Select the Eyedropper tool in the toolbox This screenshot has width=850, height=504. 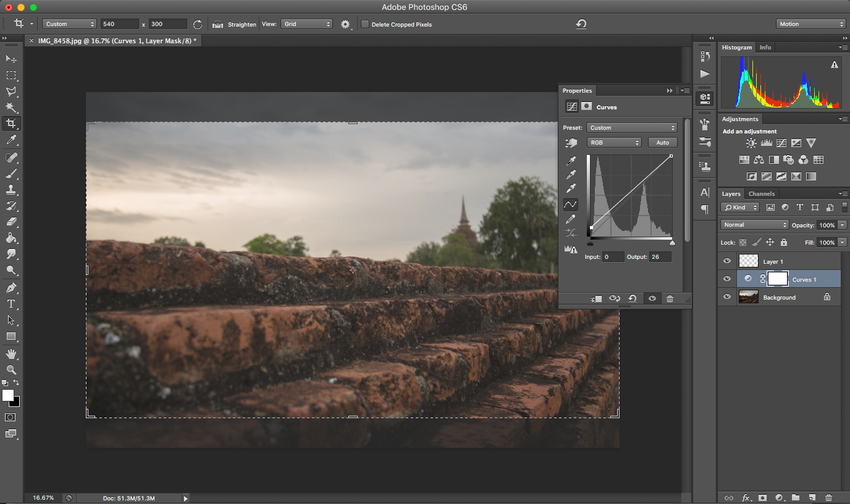tap(11, 140)
